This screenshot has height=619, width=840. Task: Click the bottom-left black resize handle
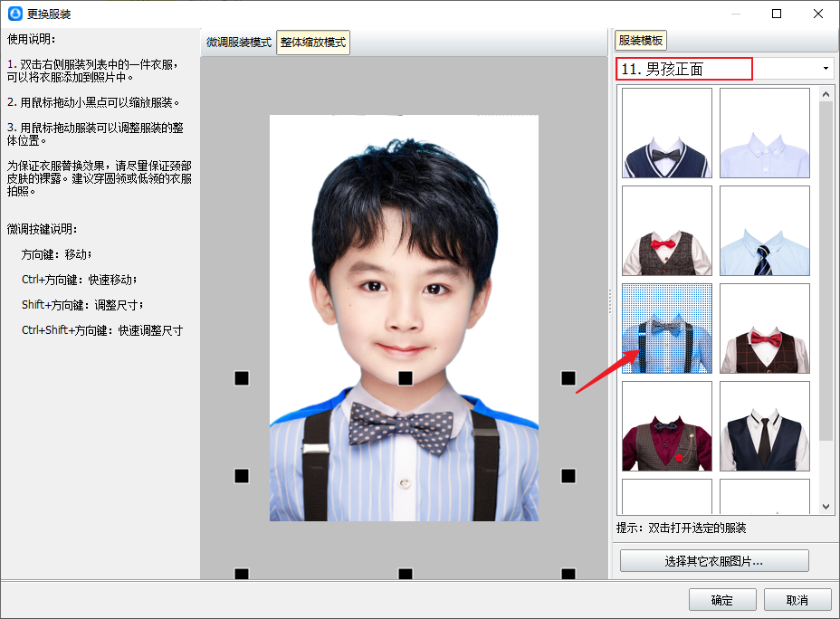click(x=242, y=574)
